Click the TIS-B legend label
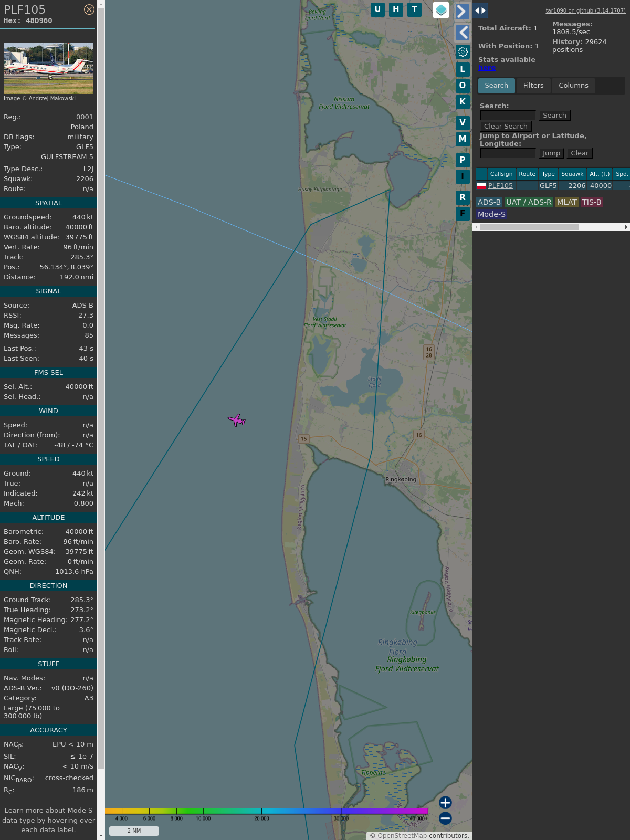This screenshot has height=840, width=630. tap(592, 202)
